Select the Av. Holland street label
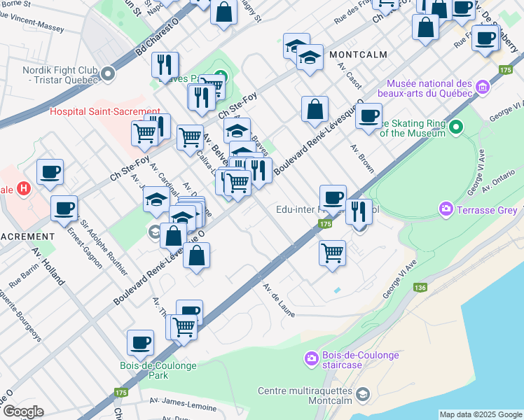The image size is (524, 420). point(48,267)
